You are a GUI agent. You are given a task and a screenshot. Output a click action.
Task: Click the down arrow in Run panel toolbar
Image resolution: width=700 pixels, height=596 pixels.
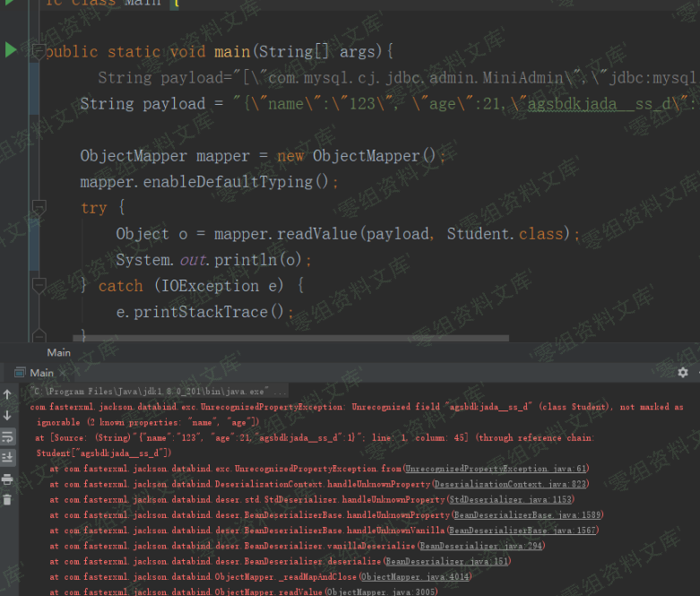point(8,416)
